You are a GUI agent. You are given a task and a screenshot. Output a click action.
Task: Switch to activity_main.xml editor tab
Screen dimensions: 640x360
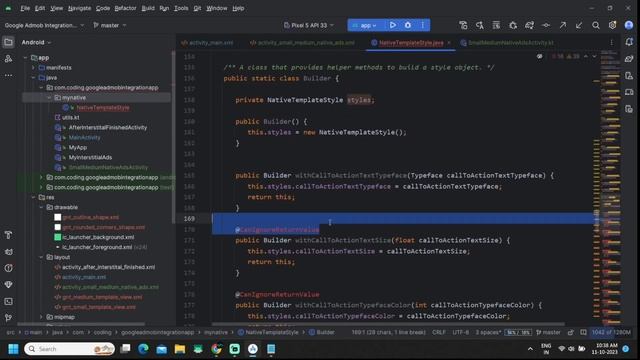pos(207,42)
